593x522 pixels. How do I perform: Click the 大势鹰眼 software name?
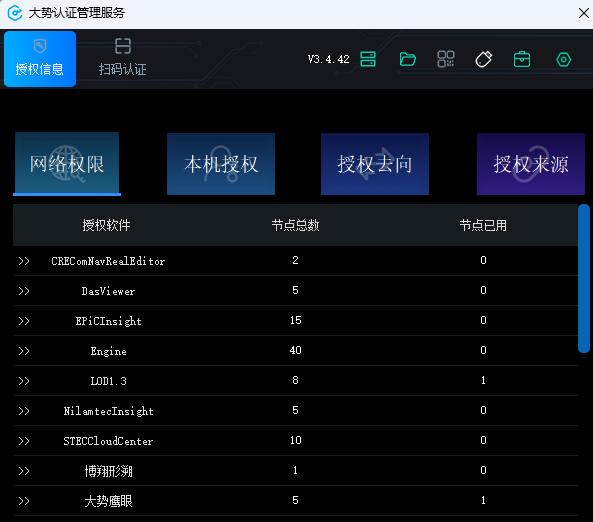tap(108, 501)
